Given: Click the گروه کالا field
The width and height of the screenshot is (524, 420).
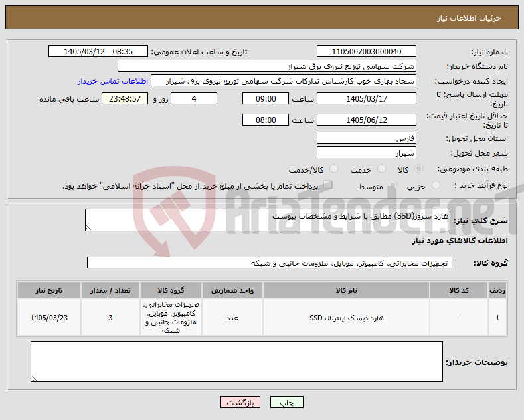Looking at the screenshot, I should 270,263.
